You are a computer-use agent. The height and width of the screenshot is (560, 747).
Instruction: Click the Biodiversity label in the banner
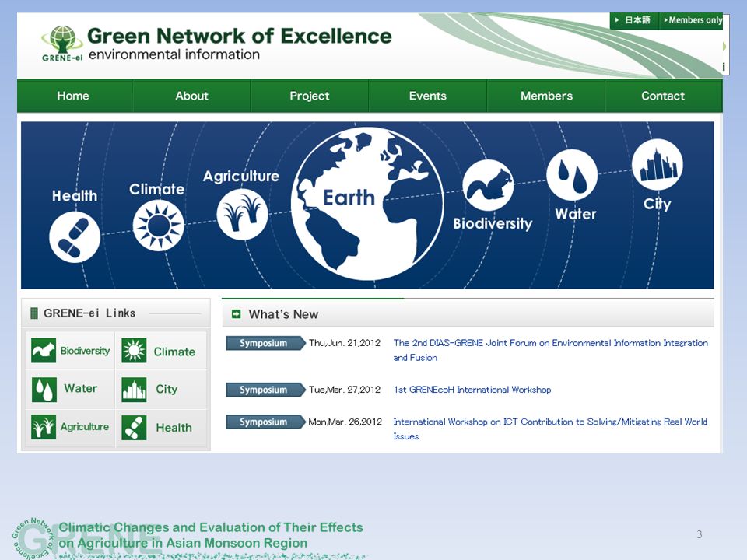(493, 223)
